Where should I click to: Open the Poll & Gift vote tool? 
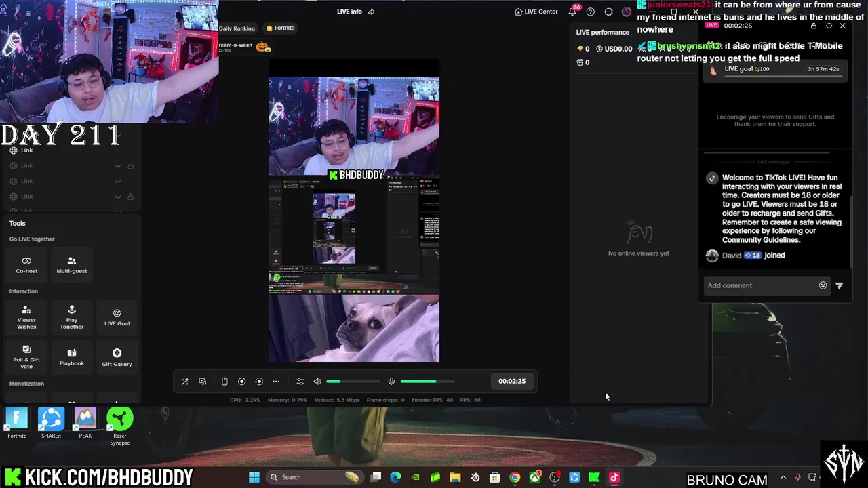[x=26, y=358]
